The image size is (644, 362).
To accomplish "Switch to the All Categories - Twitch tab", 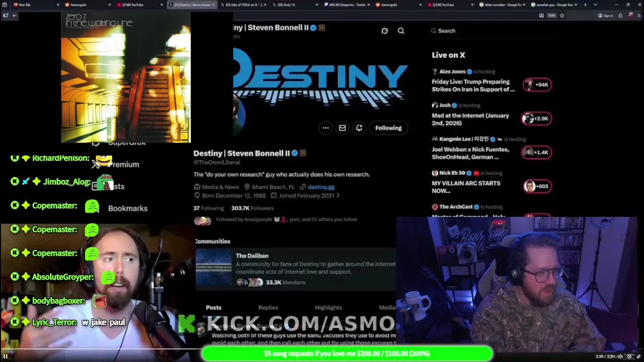I will point(346,5).
